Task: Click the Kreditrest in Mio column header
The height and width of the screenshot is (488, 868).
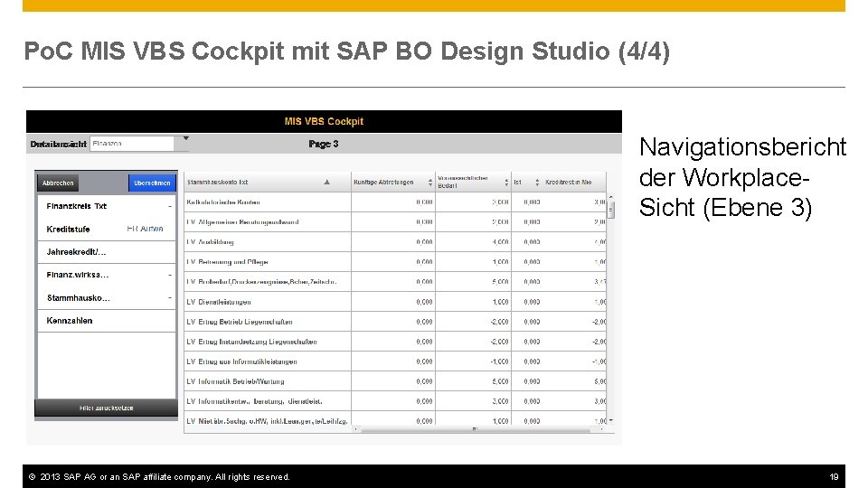Action: click(574, 182)
